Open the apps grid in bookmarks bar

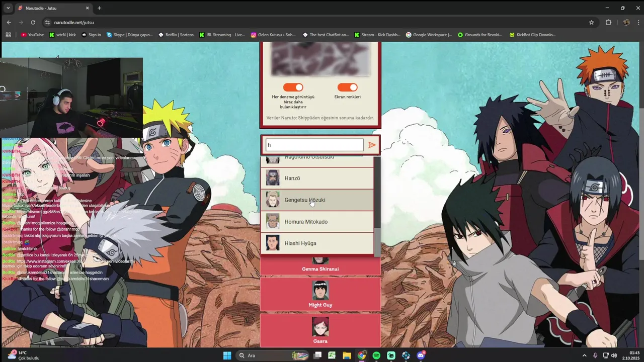(8, 35)
